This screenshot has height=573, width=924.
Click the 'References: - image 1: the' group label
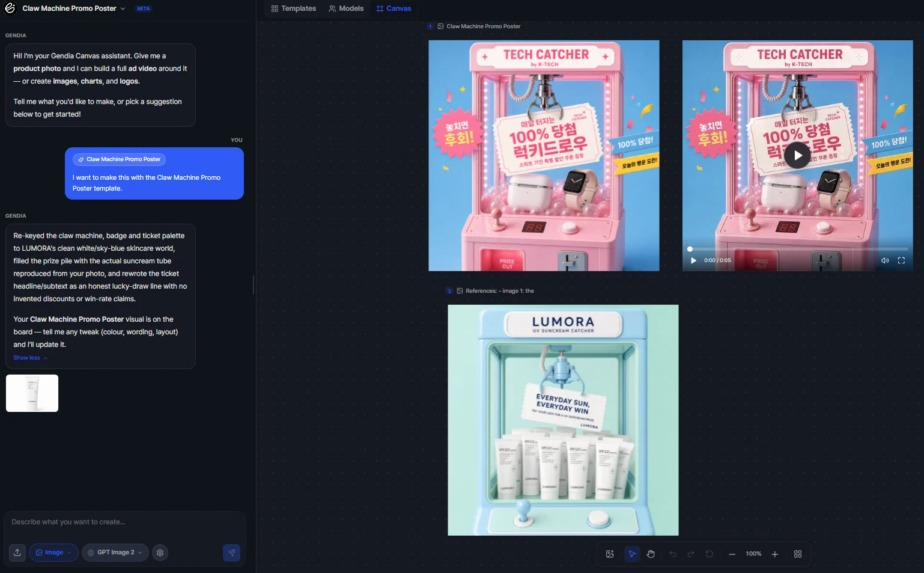pos(499,291)
